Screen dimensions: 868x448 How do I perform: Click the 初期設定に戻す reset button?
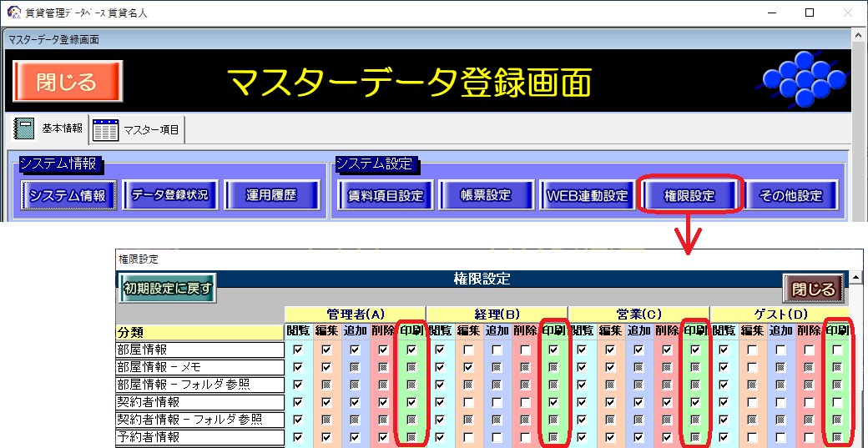(168, 289)
